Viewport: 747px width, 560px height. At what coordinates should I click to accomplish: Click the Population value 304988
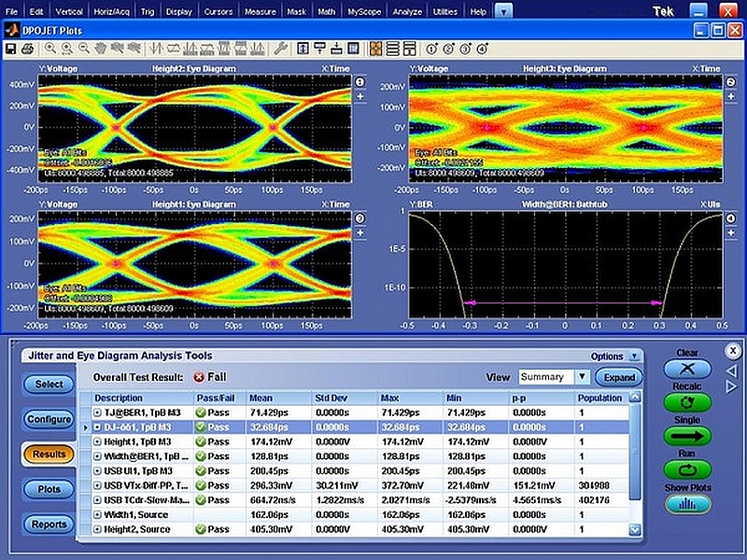[595, 485]
